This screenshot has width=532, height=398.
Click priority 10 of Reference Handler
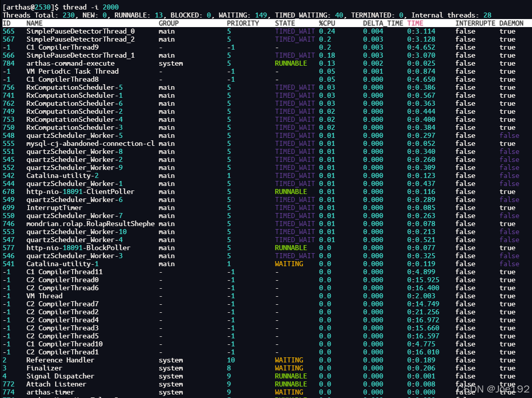tap(231, 360)
